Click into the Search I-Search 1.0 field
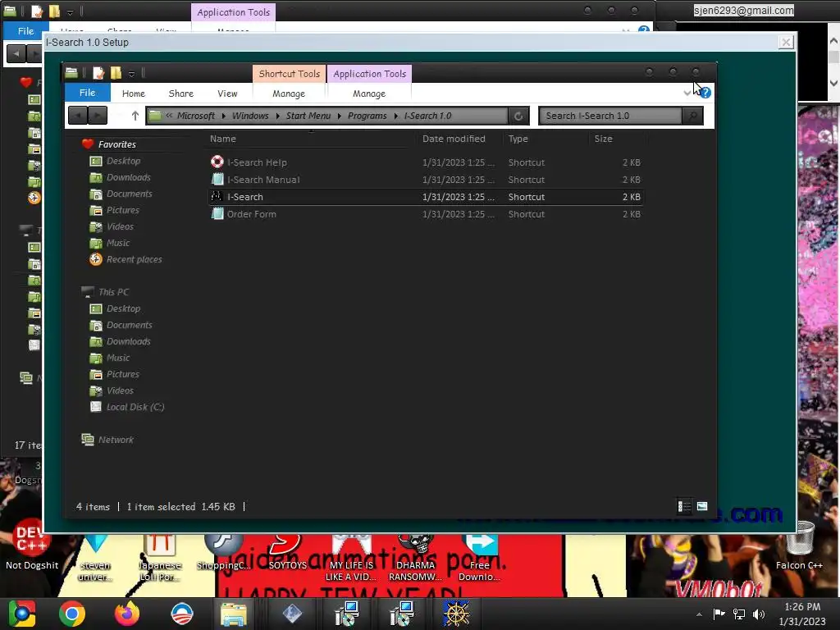The image size is (840, 630). (x=610, y=116)
